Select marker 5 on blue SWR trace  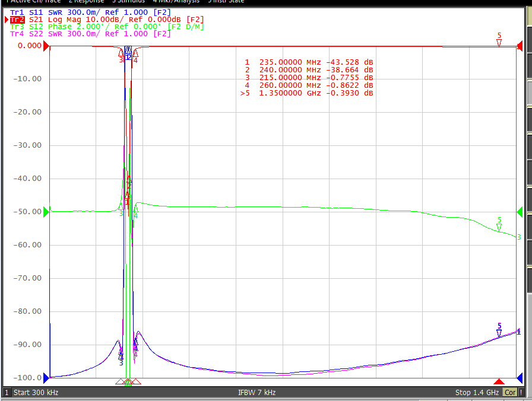(499, 333)
